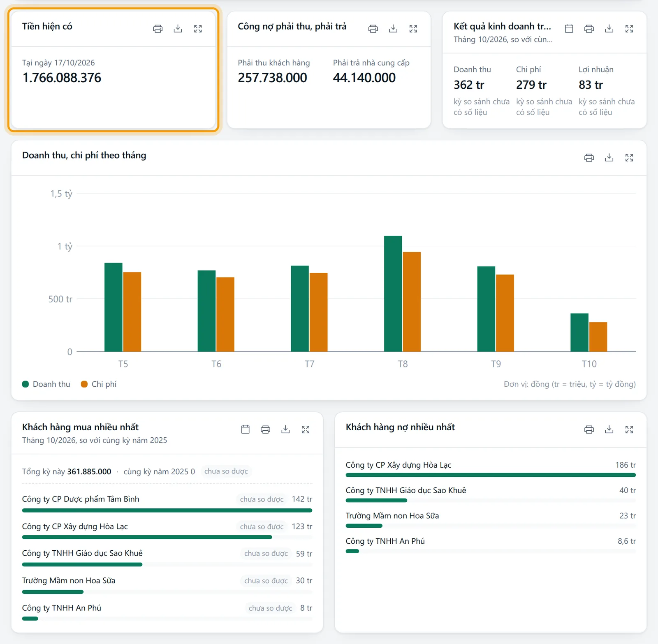
Task: Click the 186 tr debt amount
Action: coord(626,465)
